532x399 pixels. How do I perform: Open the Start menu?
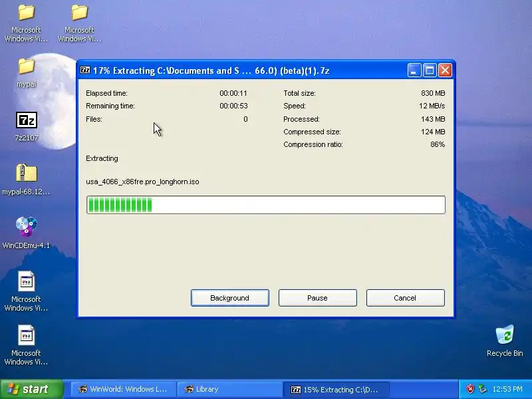tap(31, 389)
